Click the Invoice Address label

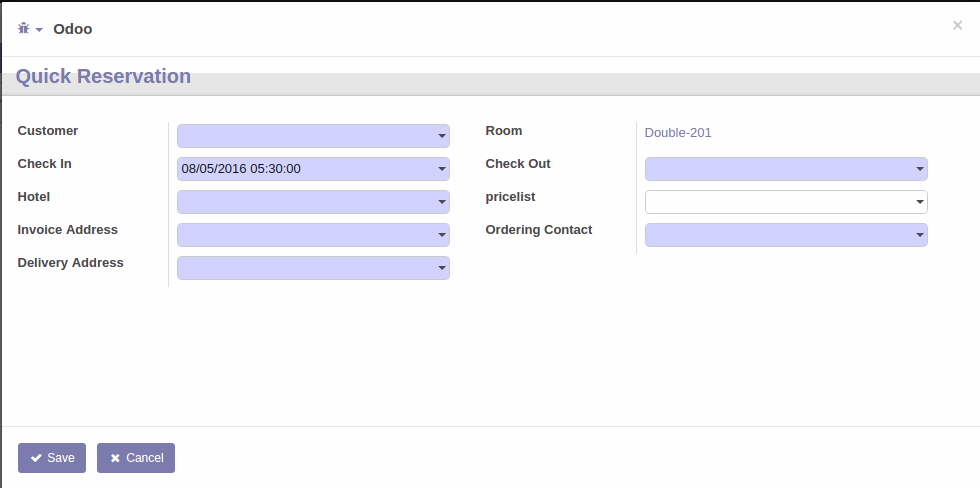coord(68,230)
